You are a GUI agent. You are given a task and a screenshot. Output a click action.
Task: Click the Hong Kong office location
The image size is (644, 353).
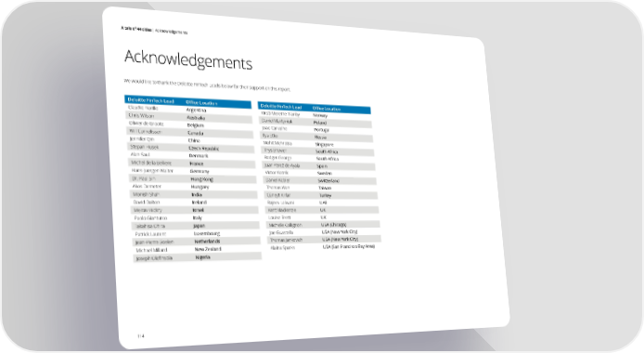tap(201, 179)
